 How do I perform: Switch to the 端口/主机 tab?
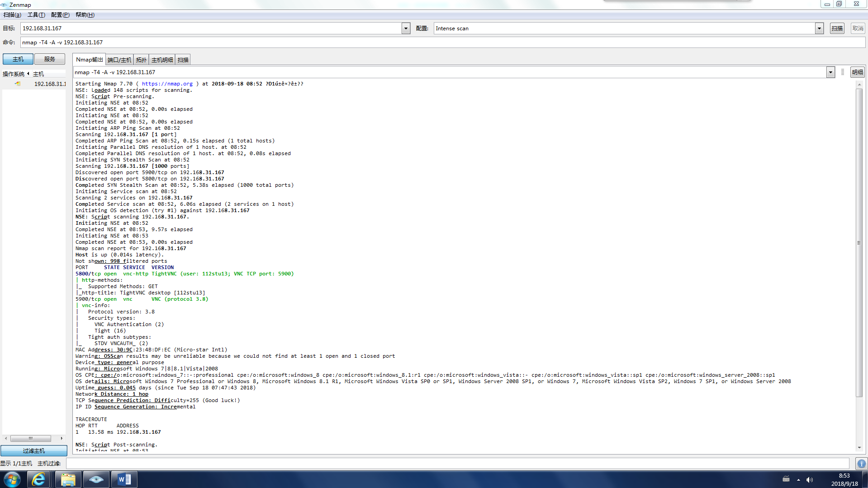tap(119, 60)
